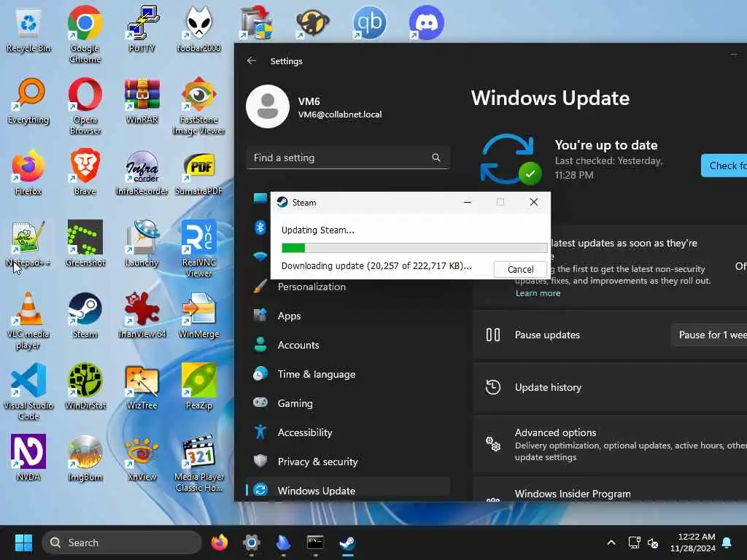This screenshot has width=747, height=560.
Task: Open FastStone Image Viewer shortcut
Action: (x=198, y=106)
